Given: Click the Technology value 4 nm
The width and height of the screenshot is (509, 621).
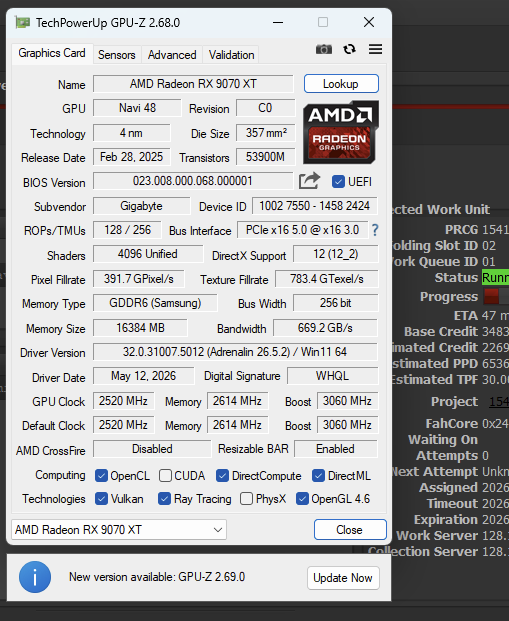Looking at the screenshot, I should point(132,133).
